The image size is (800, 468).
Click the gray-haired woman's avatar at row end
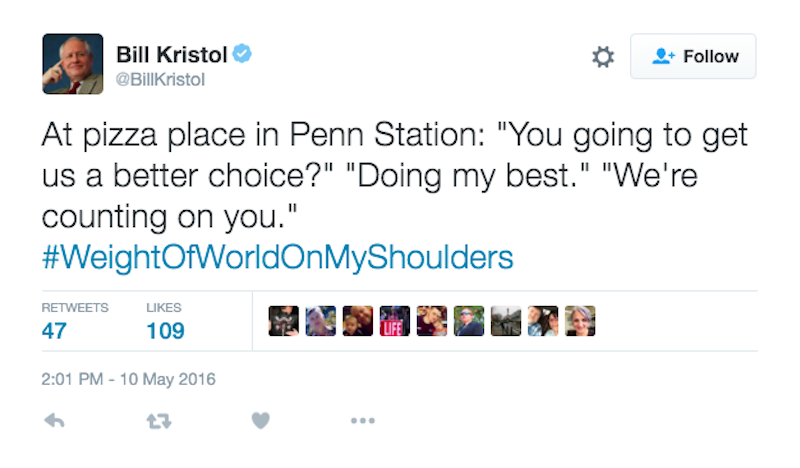[580, 320]
